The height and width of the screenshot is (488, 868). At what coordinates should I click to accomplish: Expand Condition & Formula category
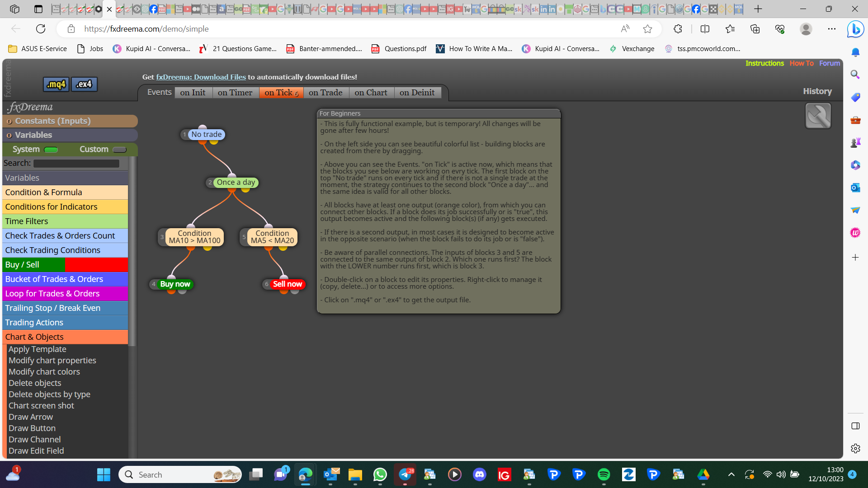click(x=65, y=192)
